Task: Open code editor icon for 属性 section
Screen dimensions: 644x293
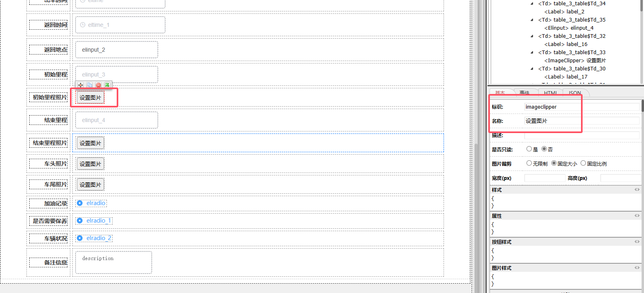Action: pyautogui.click(x=637, y=216)
